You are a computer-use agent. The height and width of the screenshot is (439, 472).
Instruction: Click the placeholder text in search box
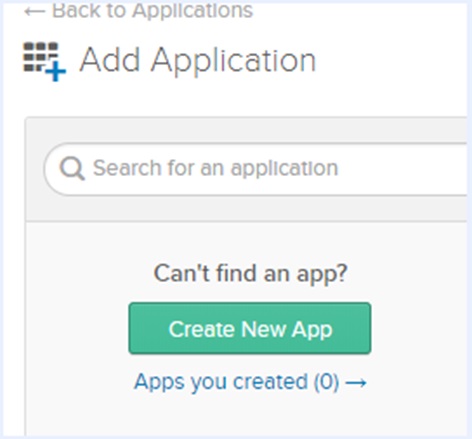point(215,168)
